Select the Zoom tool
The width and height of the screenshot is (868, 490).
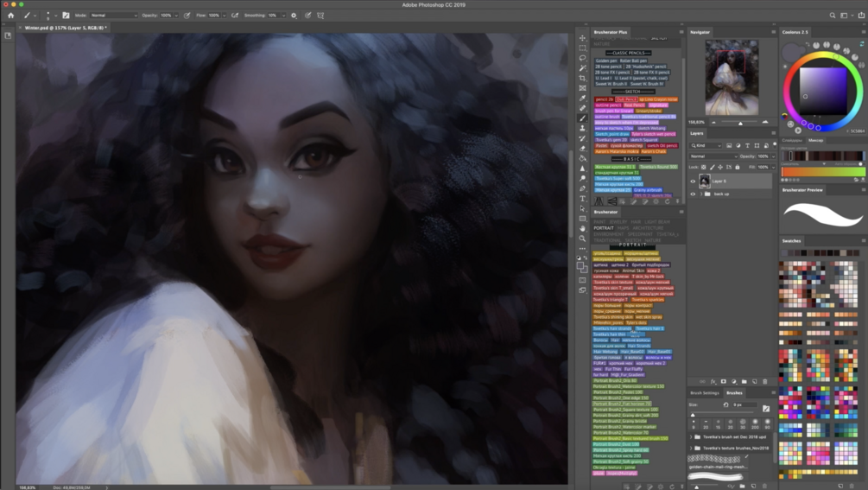[x=582, y=238]
